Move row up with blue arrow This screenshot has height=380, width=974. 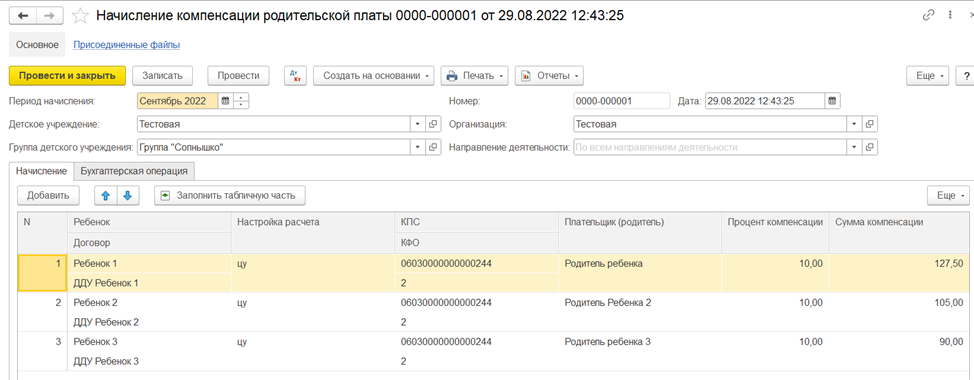coord(106,196)
